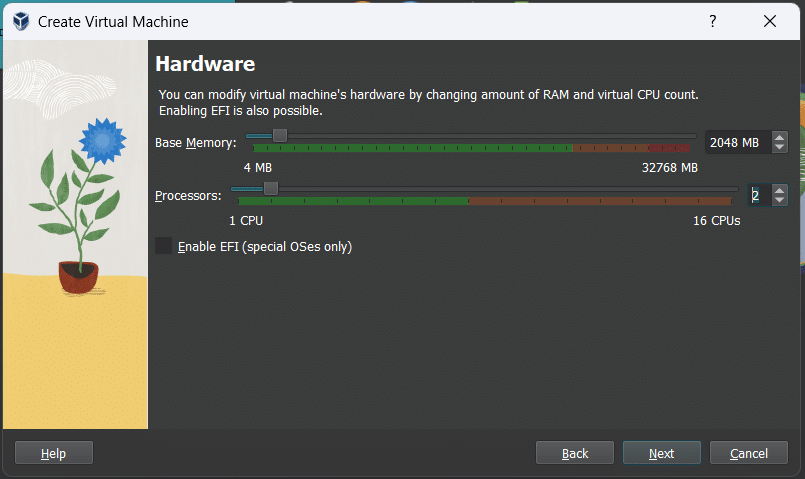805x479 pixels.
Task: Increase Base Memory with the up arrow
Action: pos(780,137)
